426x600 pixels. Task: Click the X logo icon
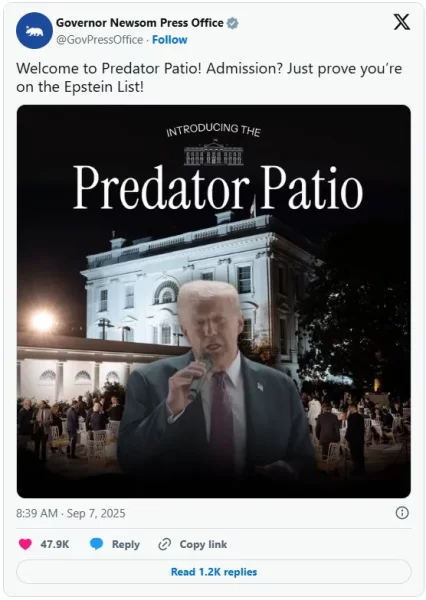coord(402,22)
